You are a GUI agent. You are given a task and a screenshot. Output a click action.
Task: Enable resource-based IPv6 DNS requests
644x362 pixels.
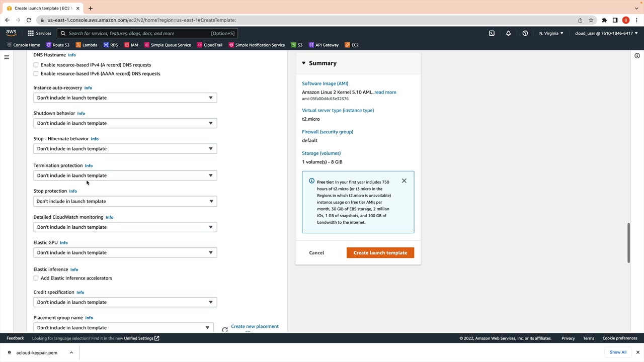point(36,73)
